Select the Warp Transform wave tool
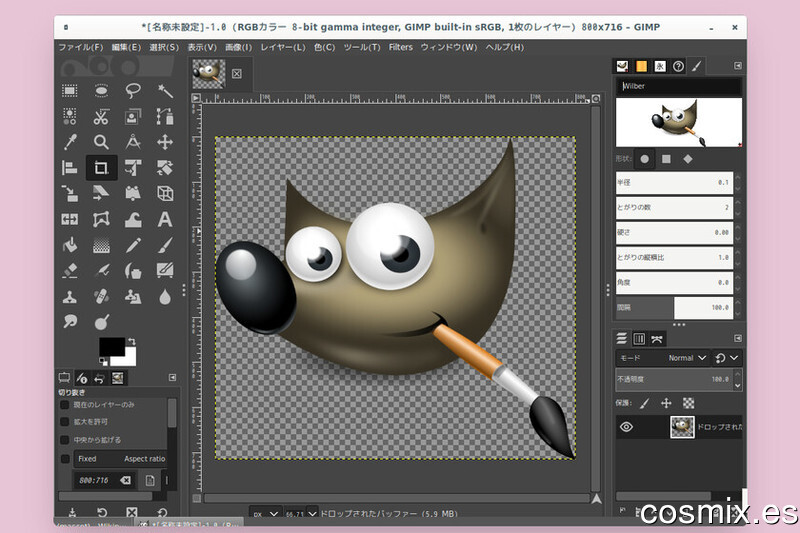 [133, 219]
